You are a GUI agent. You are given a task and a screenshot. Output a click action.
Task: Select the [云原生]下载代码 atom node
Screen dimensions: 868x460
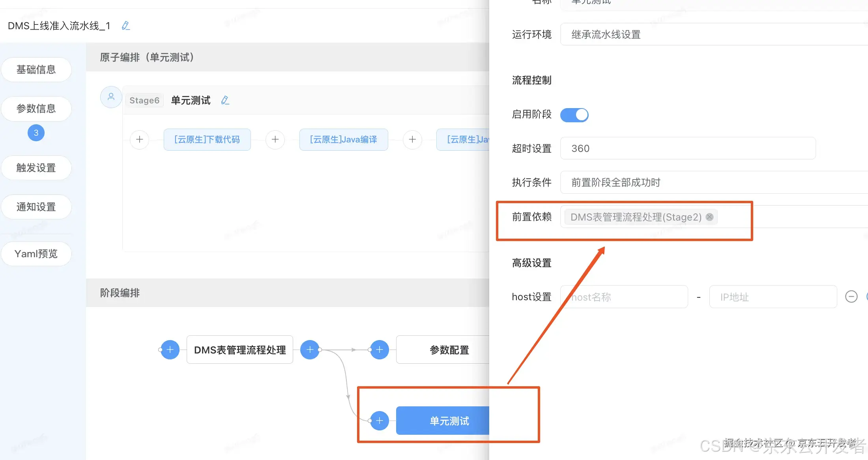[x=207, y=140]
